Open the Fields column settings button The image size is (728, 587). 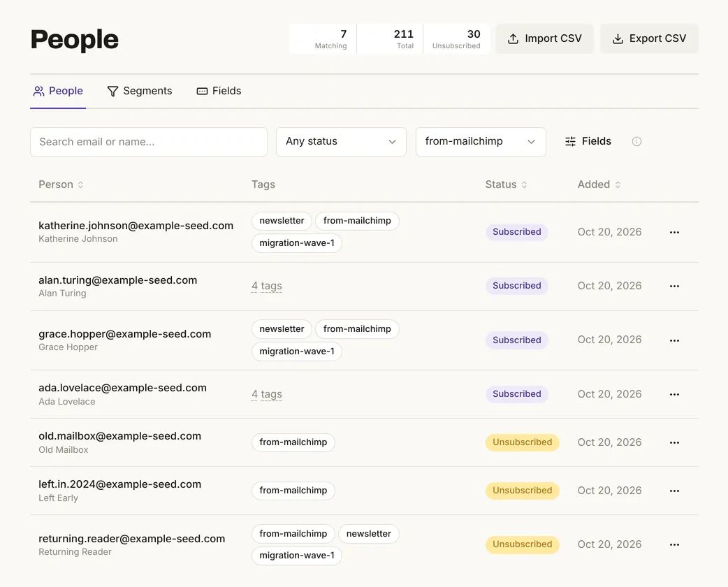pos(588,142)
